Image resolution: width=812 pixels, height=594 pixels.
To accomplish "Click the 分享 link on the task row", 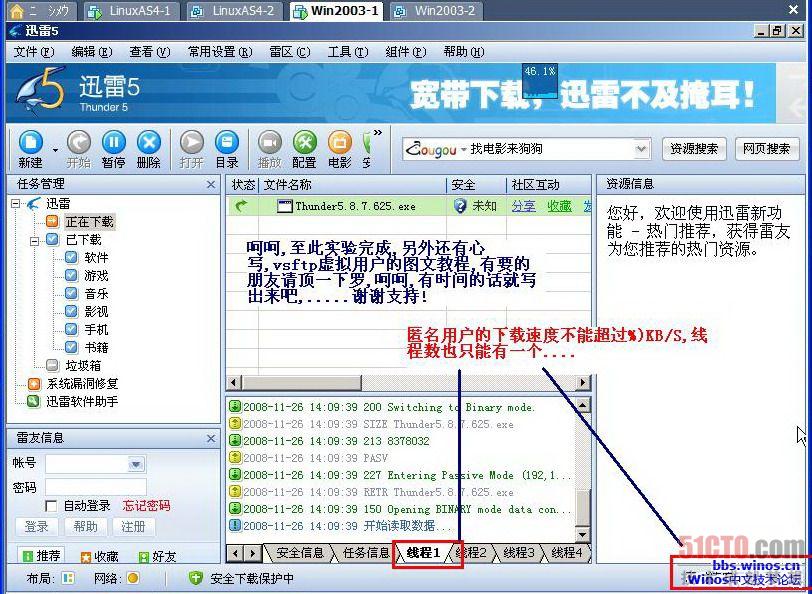I will [524, 206].
